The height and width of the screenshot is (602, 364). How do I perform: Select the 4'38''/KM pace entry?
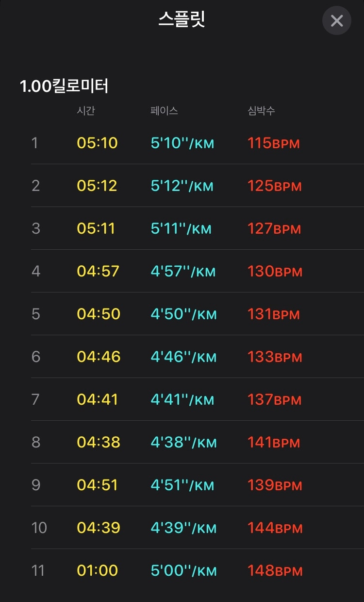pyautogui.click(x=183, y=442)
